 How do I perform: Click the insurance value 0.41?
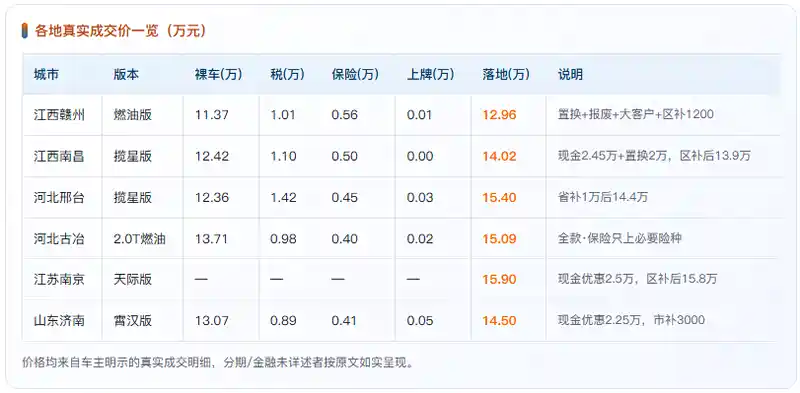(344, 321)
